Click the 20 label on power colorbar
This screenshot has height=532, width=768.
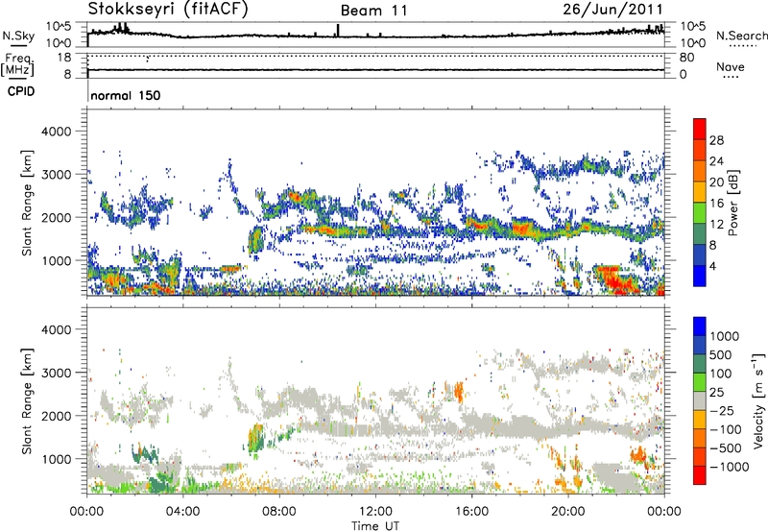click(716, 182)
